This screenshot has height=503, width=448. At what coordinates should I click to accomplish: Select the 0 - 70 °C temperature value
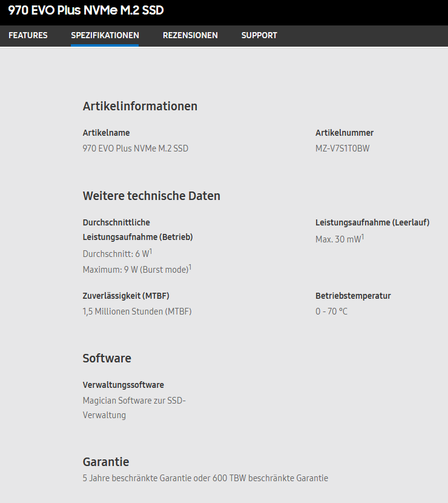coord(331,311)
